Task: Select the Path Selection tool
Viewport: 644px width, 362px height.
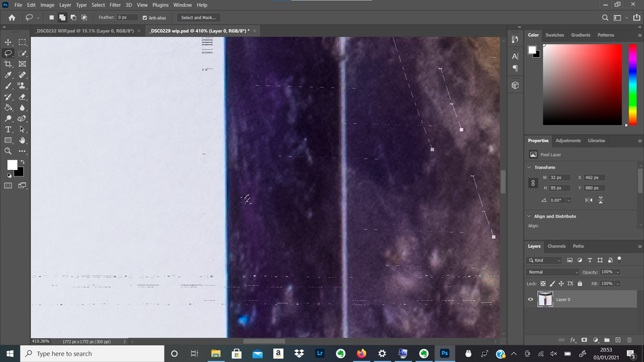Action: point(22,129)
